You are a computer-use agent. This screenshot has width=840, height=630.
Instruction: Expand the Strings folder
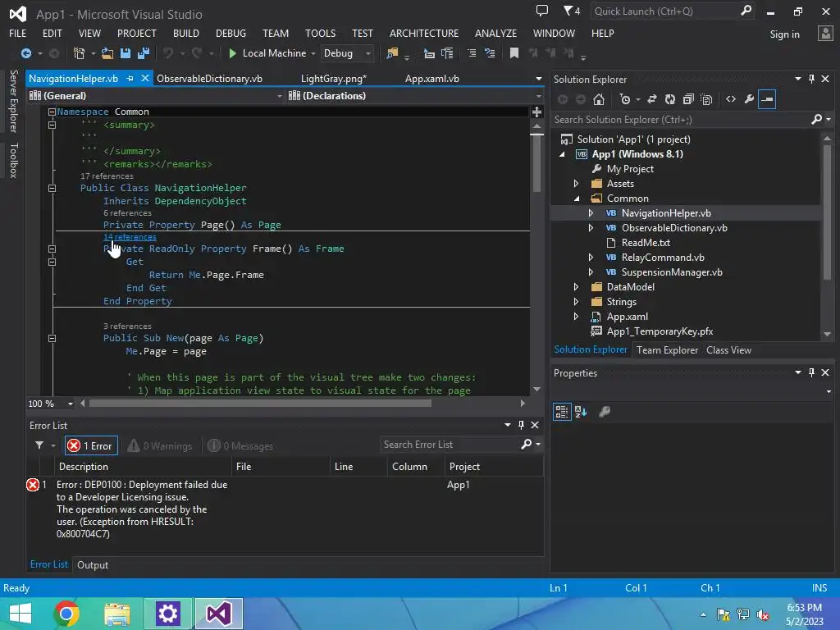577,302
